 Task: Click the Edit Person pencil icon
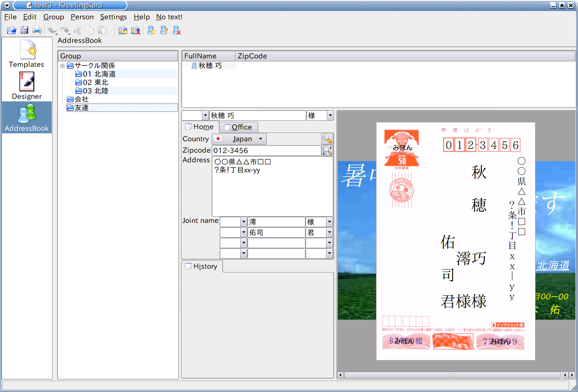pos(164,30)
